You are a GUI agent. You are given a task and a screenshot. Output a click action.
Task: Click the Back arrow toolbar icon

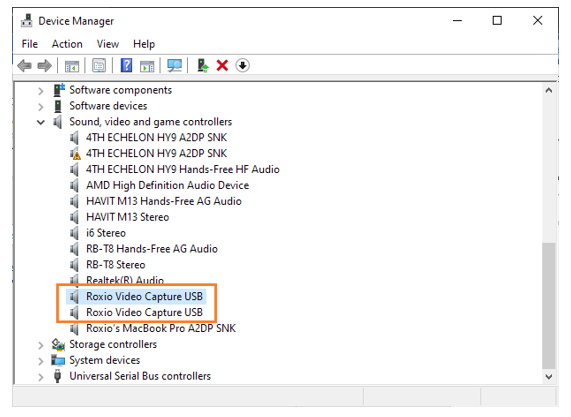point(24,66)
